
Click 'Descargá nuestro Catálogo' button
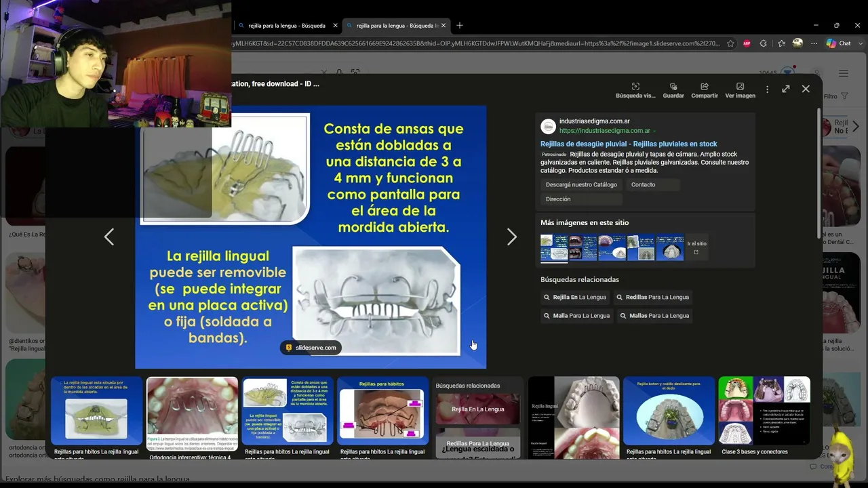[x=581, y=184]
